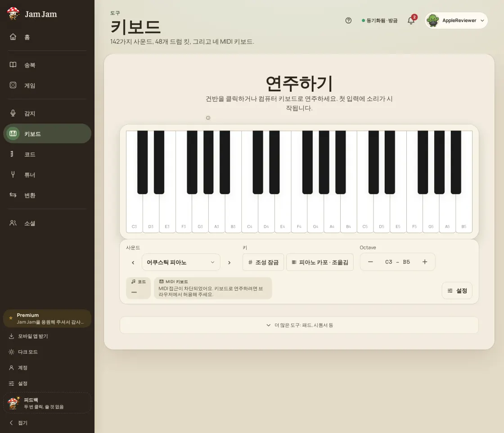
Task: Play the F4 white key
Action: click(299, 214)
